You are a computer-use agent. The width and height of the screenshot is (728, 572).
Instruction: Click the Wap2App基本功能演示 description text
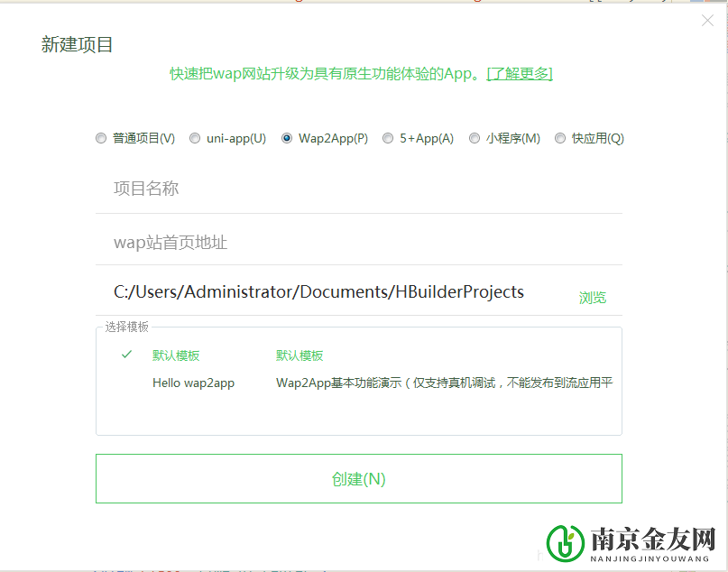pyautogui.click(x=444, y=383)
